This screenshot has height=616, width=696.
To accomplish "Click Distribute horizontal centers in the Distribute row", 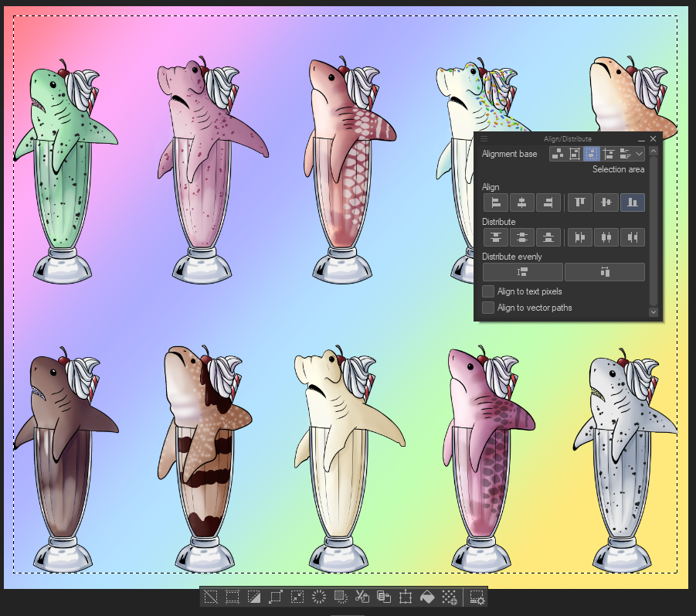I will [606, 237].
